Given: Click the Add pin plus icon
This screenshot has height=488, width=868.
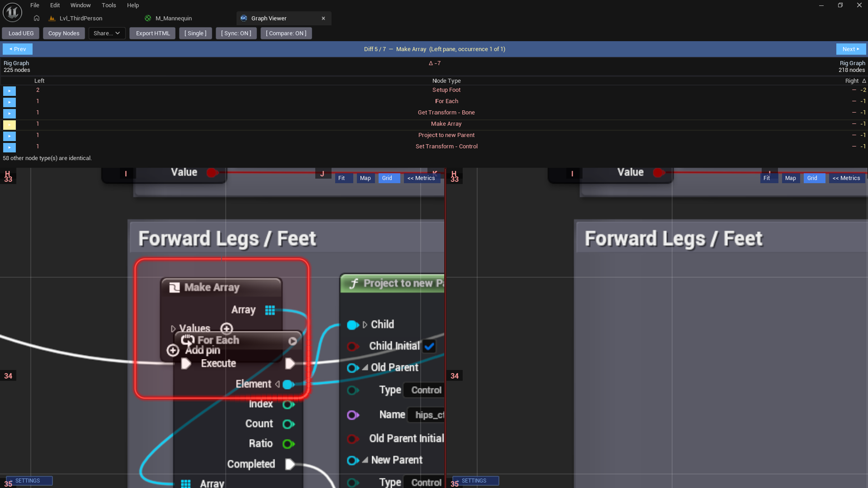Looking at the screenshot, I should point(173,350).
